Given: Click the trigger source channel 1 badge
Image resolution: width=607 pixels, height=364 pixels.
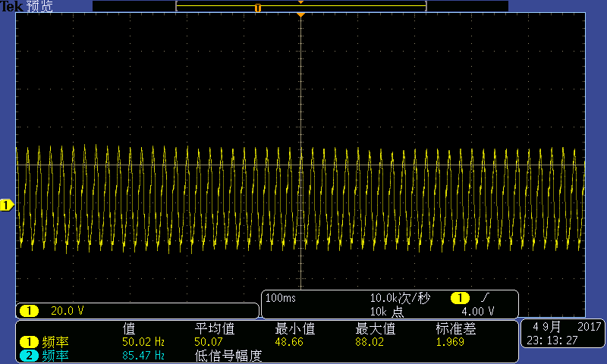Looking at the screenshot, I should (x=460, y=298).
